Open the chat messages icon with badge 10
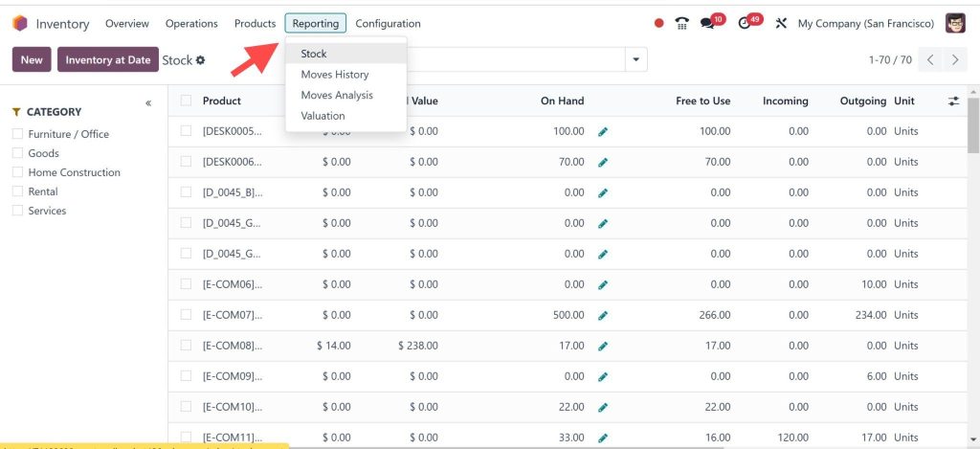Image resolution: width=980 pixels, height=449 pixels. 707,24
